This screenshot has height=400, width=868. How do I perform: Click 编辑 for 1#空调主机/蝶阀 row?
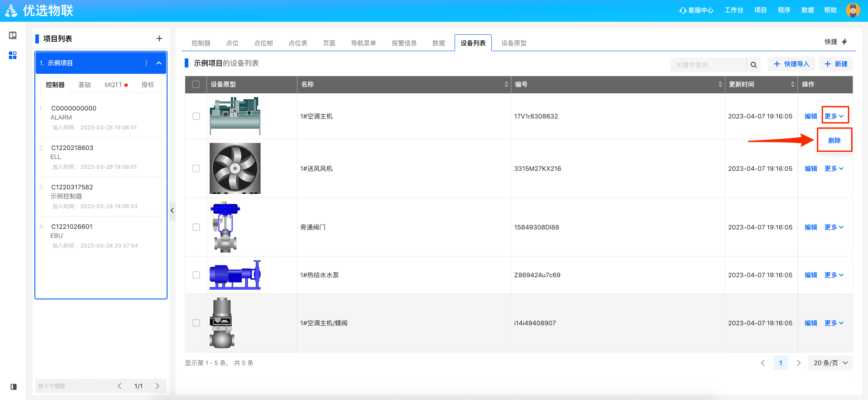coord(811,323)
